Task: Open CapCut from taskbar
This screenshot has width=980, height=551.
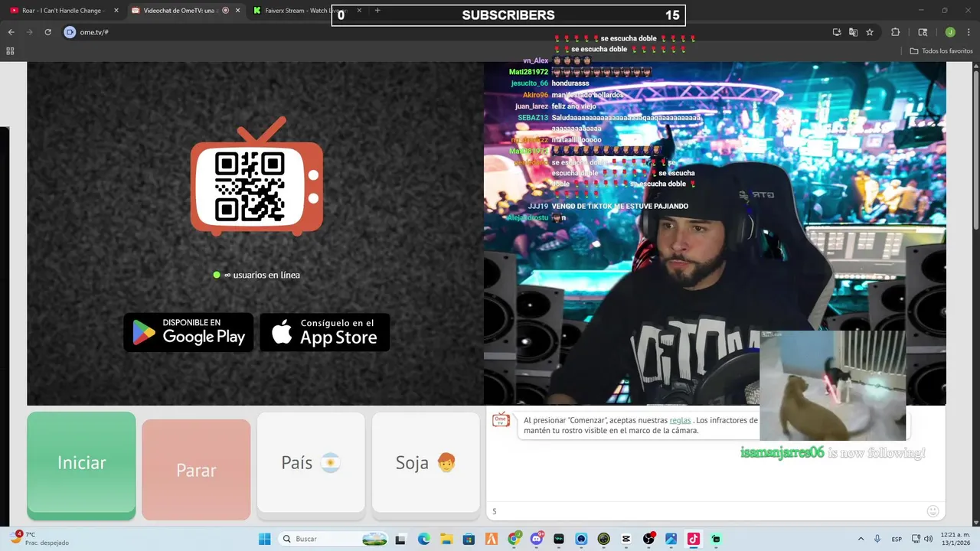Action: coord(626,539)
